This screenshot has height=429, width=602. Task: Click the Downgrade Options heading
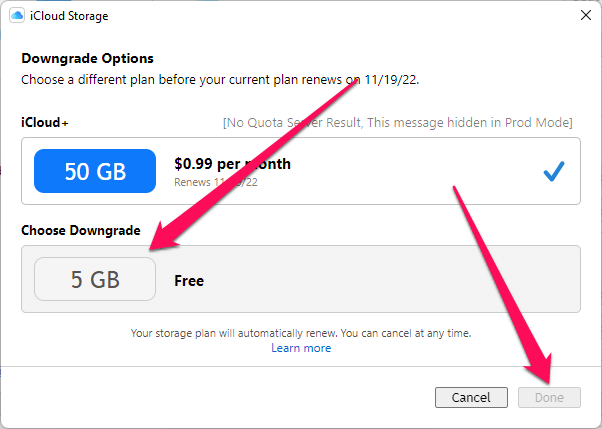87,58
